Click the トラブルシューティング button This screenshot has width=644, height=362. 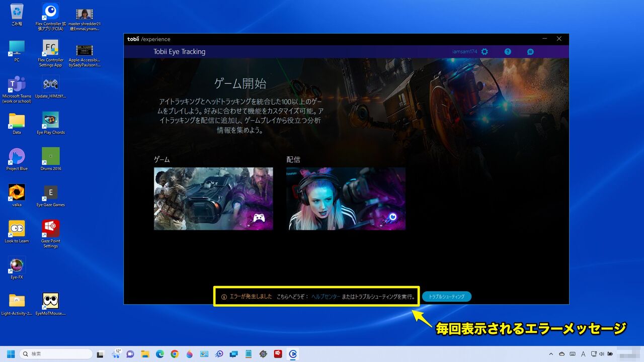(x=447, y=297)
